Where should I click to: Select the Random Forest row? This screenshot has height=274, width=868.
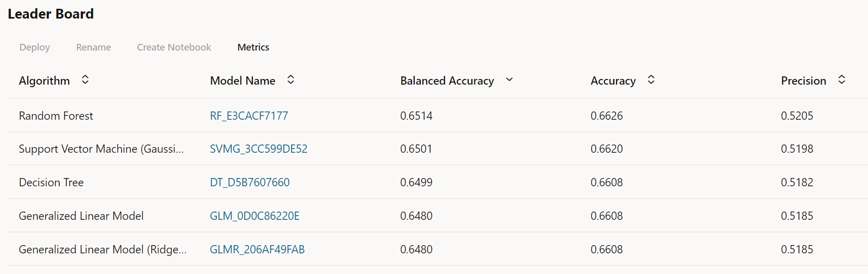click(56, 116)
